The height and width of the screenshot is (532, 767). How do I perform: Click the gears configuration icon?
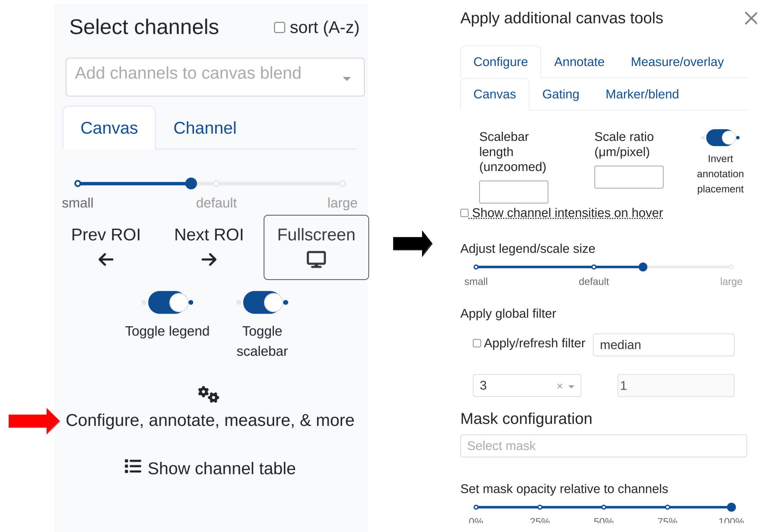tap(208, 394)
